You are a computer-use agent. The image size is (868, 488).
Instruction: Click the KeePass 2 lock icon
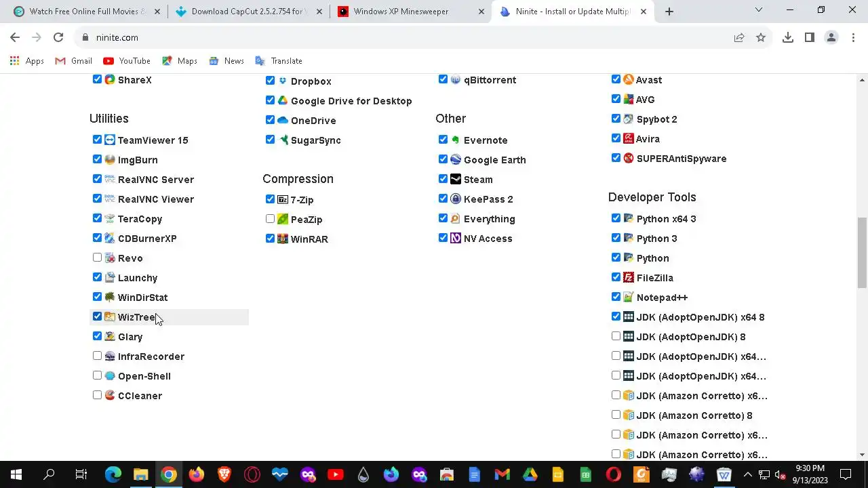(456, 199)
